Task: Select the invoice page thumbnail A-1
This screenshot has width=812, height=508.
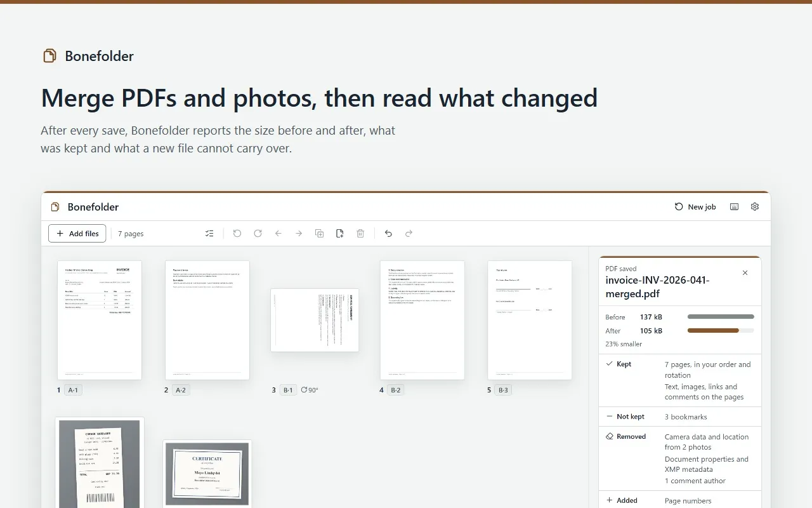Action: coord(100,320)
